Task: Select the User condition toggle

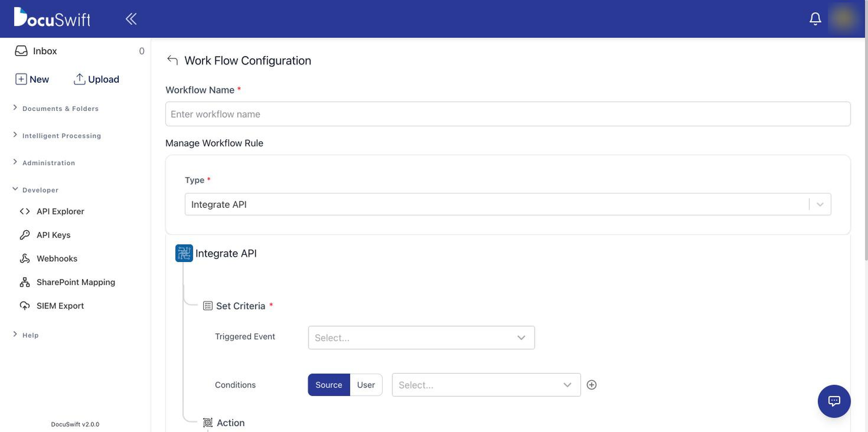Action: tap(366, 385)
